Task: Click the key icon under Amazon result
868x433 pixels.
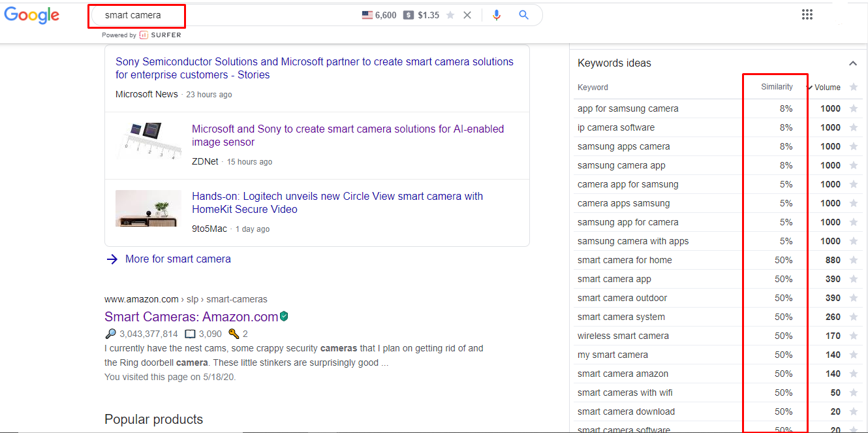Action: point(234,334)
